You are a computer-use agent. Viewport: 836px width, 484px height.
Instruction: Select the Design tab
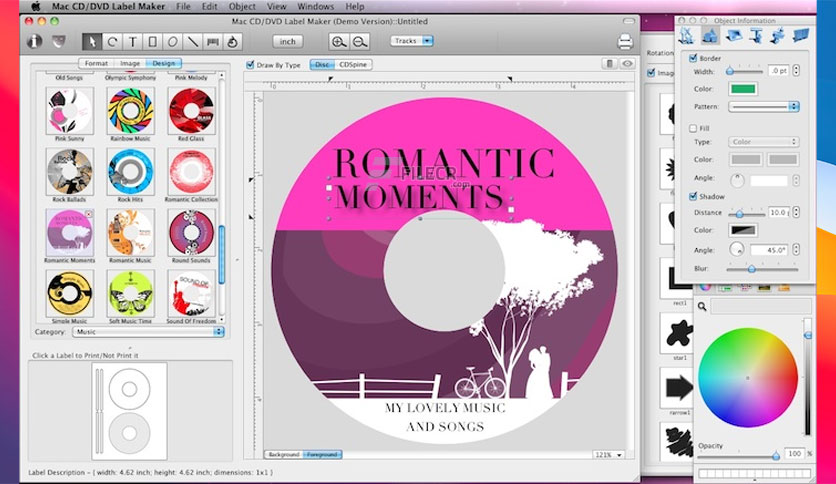(x=164, y=63)
